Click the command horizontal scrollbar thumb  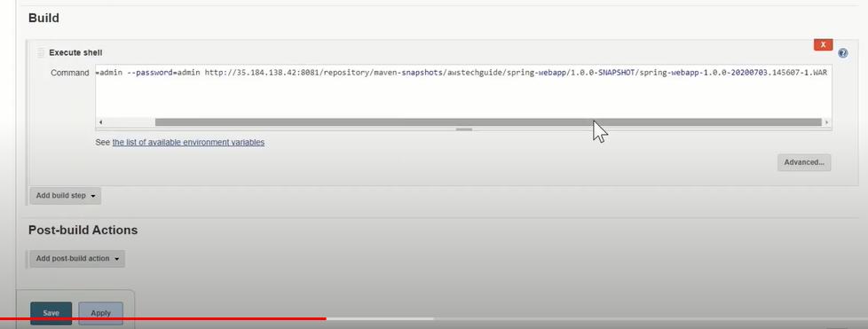(x=488, y=122)
